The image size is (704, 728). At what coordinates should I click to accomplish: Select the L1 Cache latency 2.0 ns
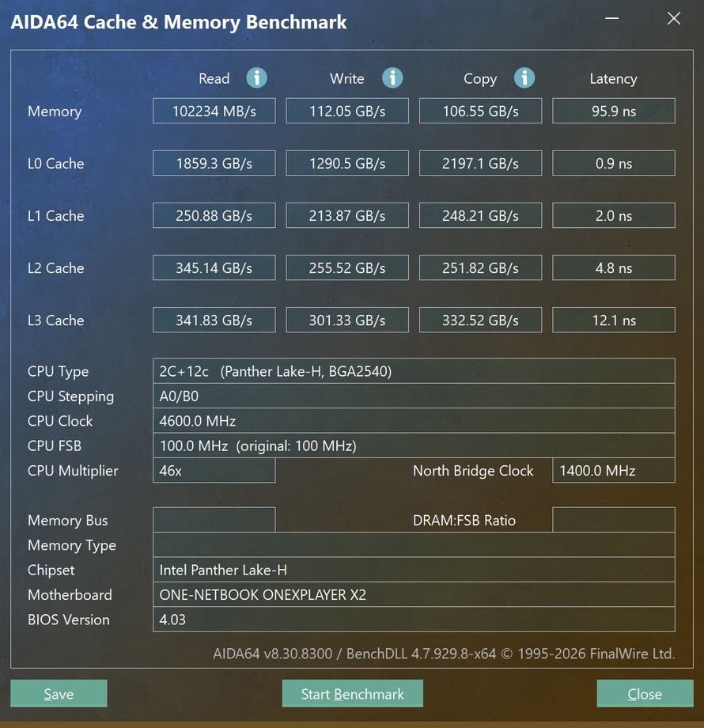click(x=614, y=215)
